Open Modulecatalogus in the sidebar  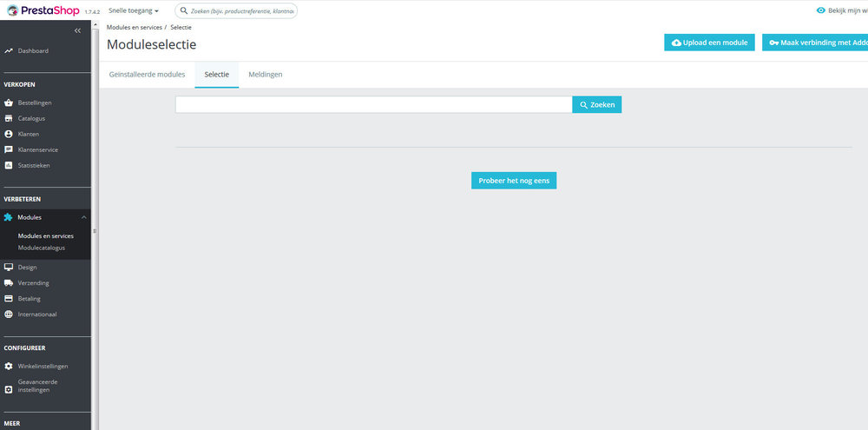tap(41, 248)
